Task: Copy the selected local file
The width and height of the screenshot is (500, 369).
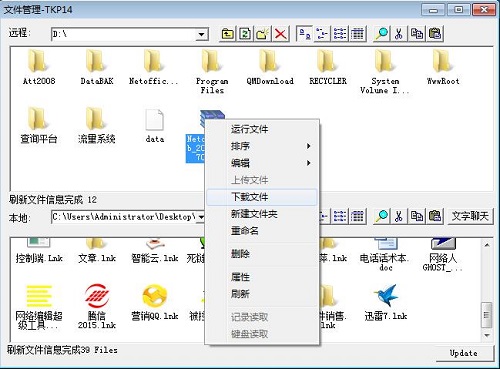Action: 417,217
